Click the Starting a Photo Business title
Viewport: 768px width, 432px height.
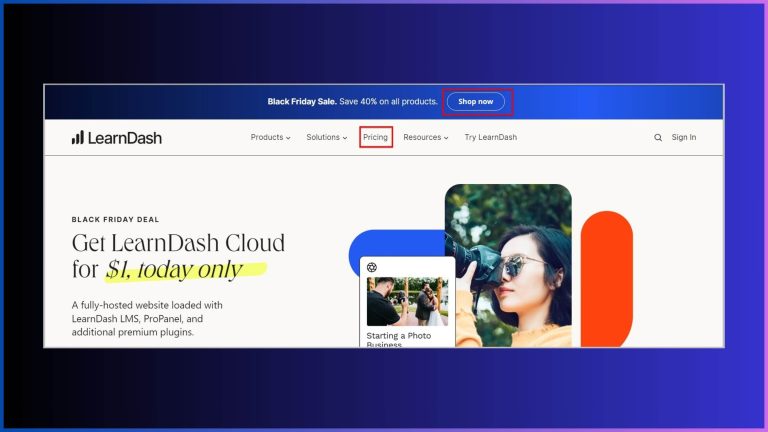click(399, 338)
